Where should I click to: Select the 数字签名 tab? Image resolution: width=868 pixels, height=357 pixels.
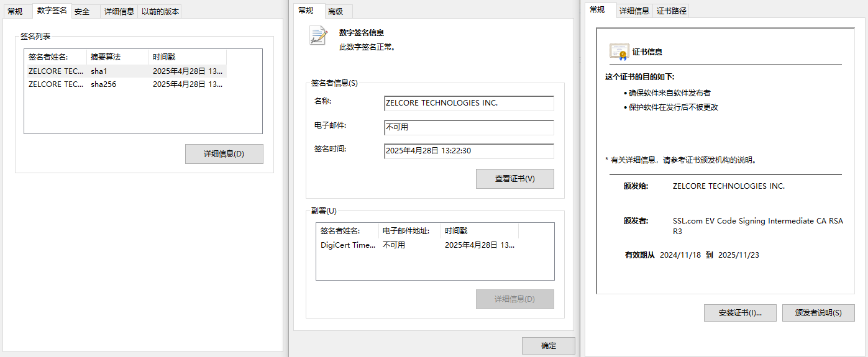click(x=52, y=10)
